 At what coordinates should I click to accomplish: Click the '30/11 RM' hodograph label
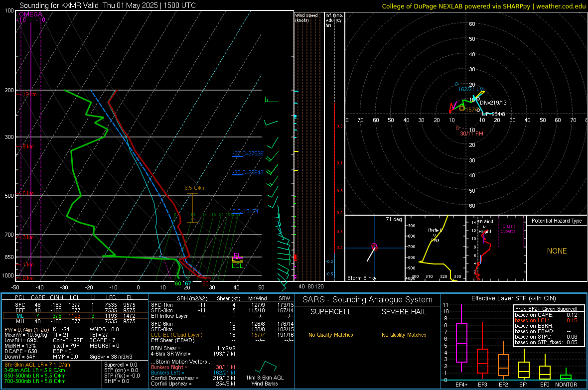coord(471,133)
